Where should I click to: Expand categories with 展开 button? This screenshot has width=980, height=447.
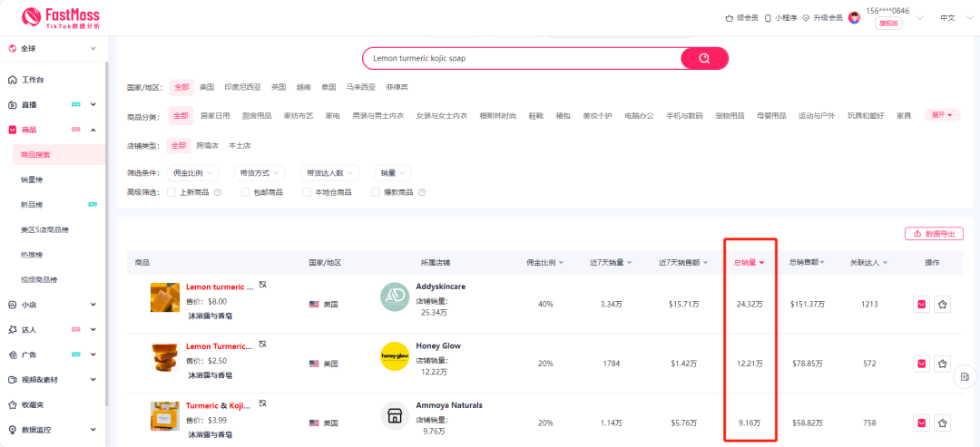tap(941, 115)
